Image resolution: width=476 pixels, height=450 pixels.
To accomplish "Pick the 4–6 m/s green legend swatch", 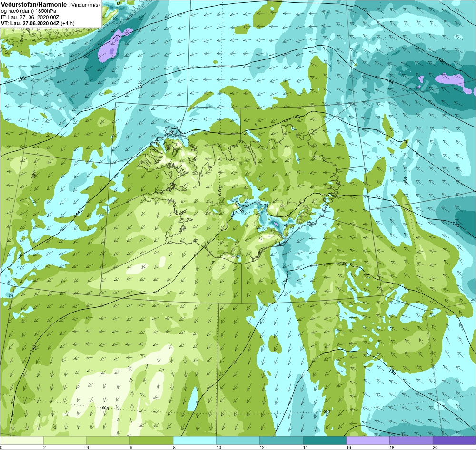I will 108,440.
